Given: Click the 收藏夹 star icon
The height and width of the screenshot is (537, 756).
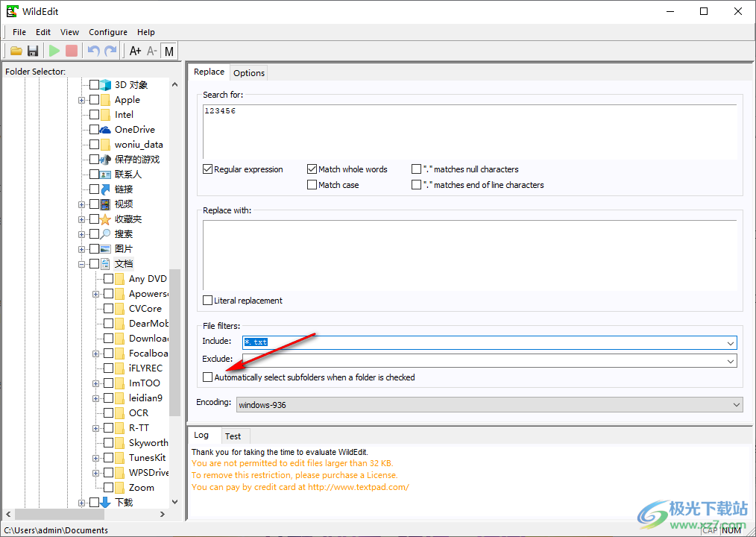Looking at the screenshot, I should [x=106, y=219].
